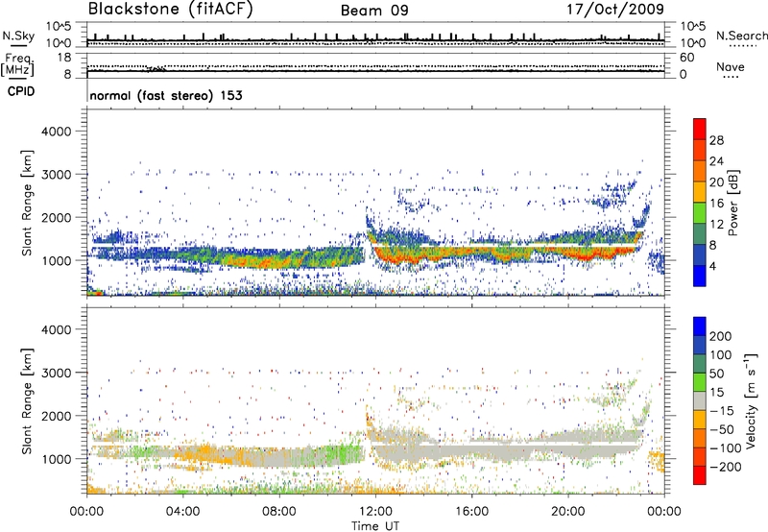Click the '20:00' time tick label
The image size is (768, 532).
(568, 512)
